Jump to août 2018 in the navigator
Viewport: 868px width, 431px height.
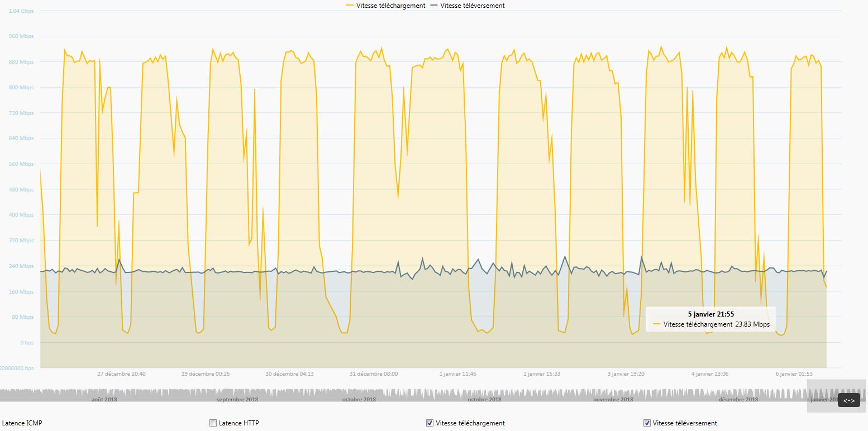[x=104, y=399]
